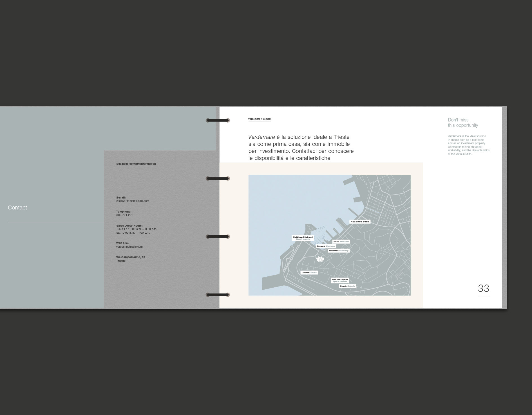The height and width of the screenshot is (415, 532).
Task: Click the telephone number 800 721 291
Action: point(124,215)
